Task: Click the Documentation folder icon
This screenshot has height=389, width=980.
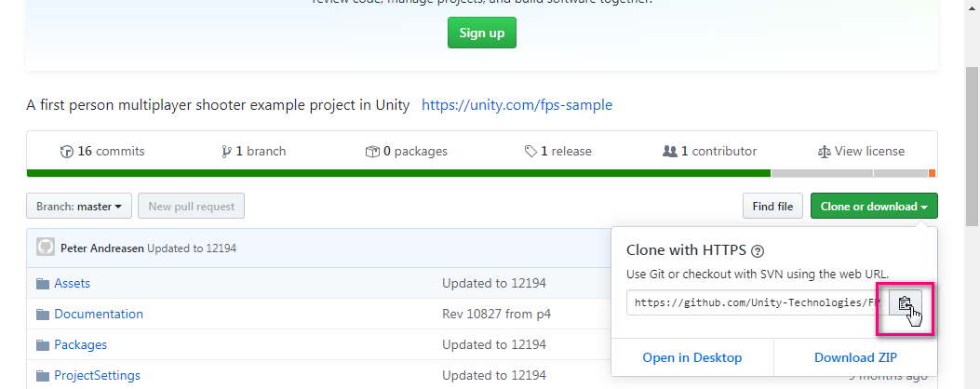Action: pos(43,315)
